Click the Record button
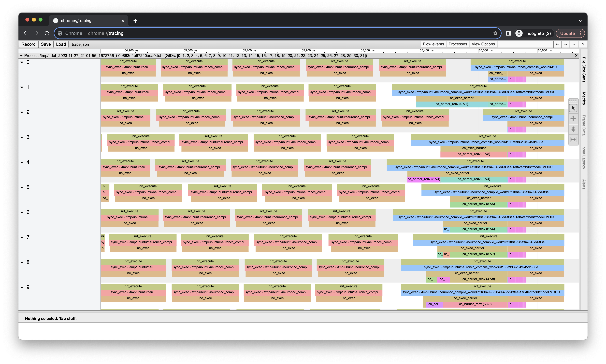606x364 pixels. [x=28, y=44]
